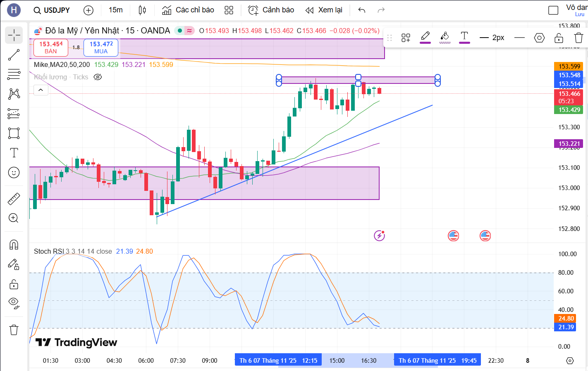Image resolution: width=588 pixels, height=371 pixels.
Task: Open the purple border color picker
Action: [425, 38]
